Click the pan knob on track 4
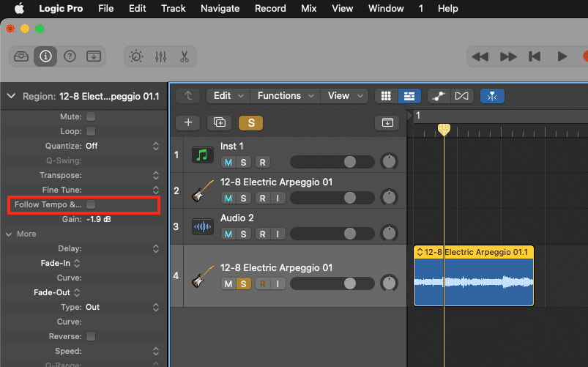588x367 pixels. tap(389, 283)
